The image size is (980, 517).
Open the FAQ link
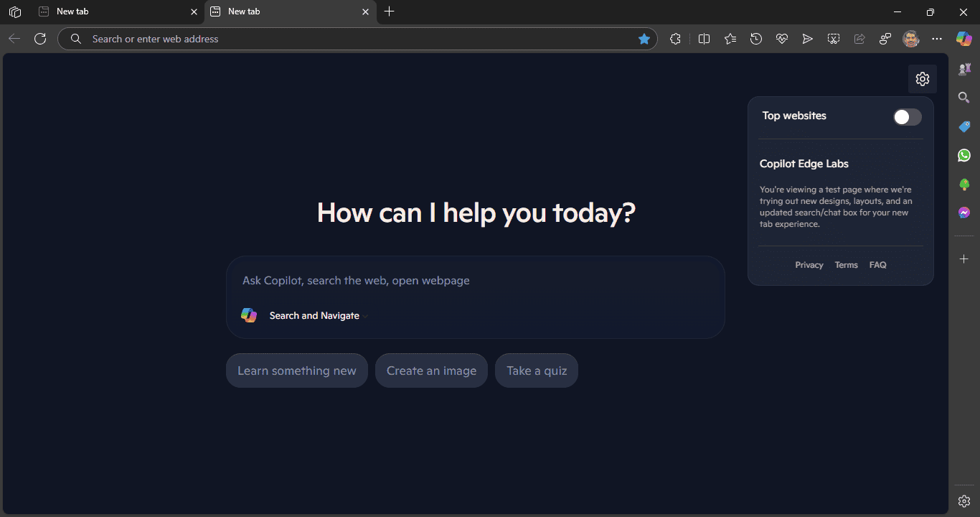[877, 265]
